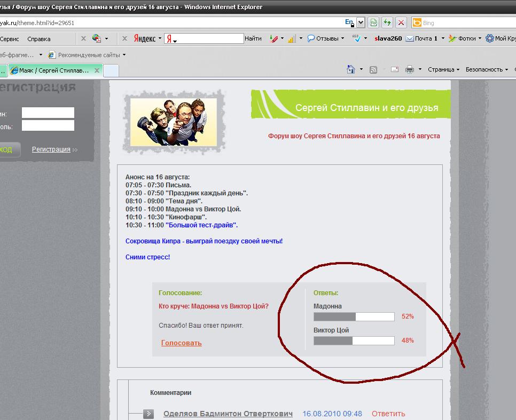Click the RSS feeds icon
The image size is (516, 420).
point(373,69)
